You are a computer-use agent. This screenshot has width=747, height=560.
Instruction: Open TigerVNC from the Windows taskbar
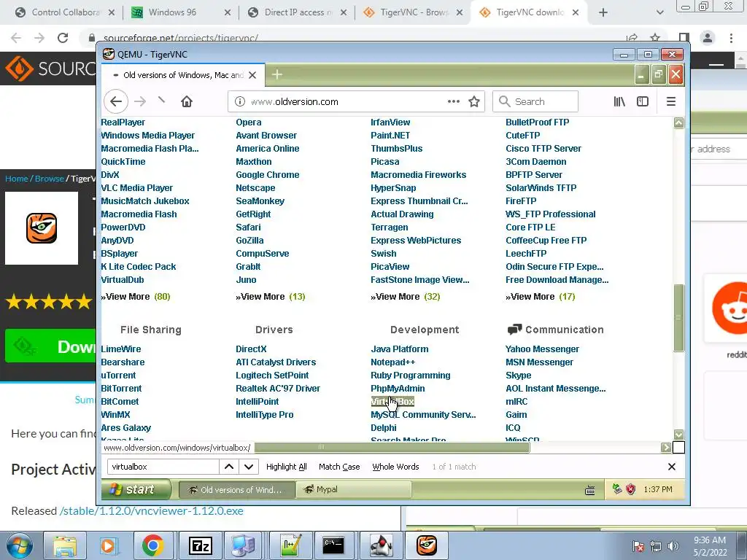click(426, 545)
